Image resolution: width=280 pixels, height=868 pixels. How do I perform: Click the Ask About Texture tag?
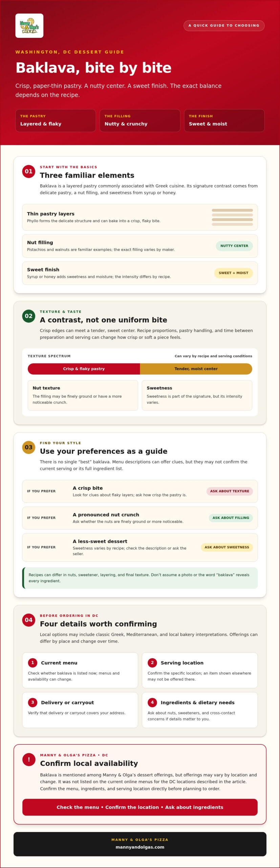pos(230,491)
